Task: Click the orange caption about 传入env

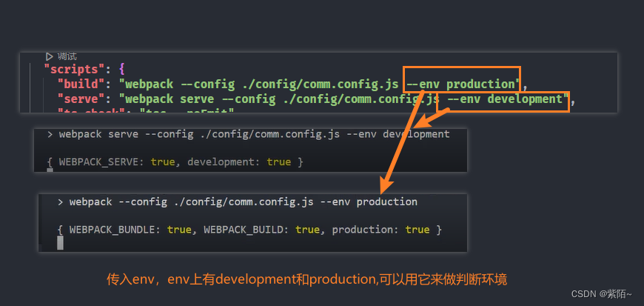Action: point(306,279)
